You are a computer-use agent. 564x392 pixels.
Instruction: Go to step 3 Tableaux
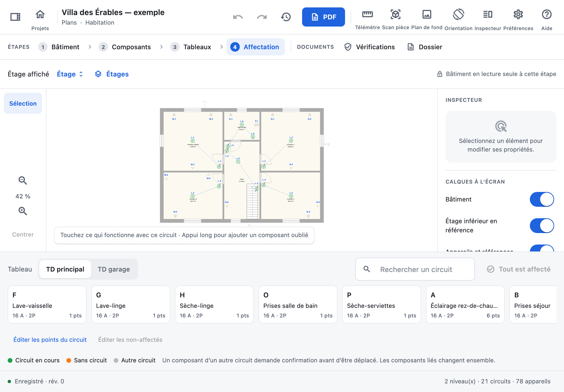tap(190, 47)
